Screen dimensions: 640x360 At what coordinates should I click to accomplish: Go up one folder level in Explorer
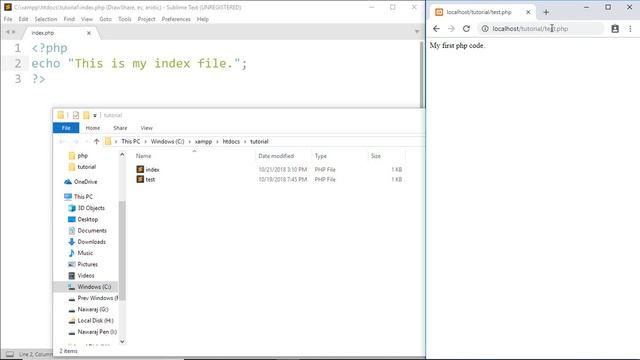click(x=96, y=142)
